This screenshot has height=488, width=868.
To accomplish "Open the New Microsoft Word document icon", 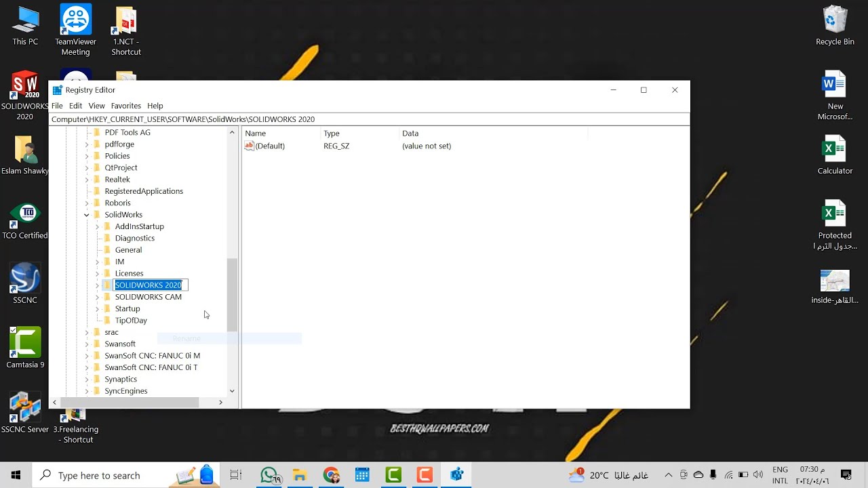I will [835, 96].
